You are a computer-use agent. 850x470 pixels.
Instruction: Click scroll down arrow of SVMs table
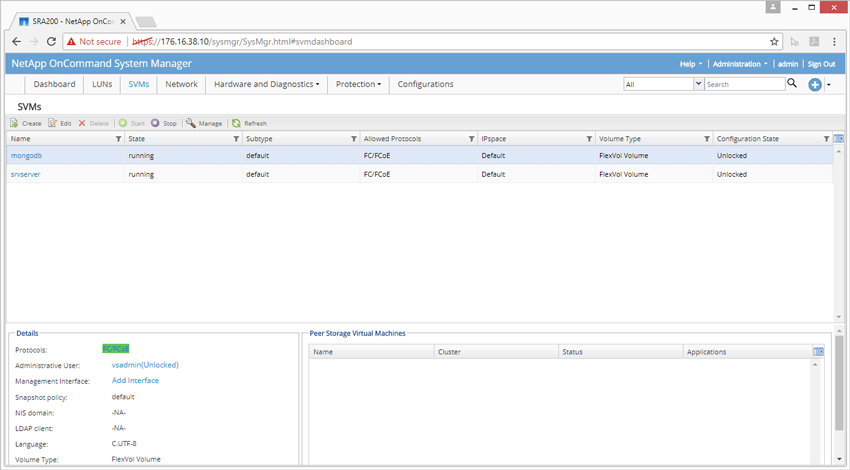coord(839,317)
